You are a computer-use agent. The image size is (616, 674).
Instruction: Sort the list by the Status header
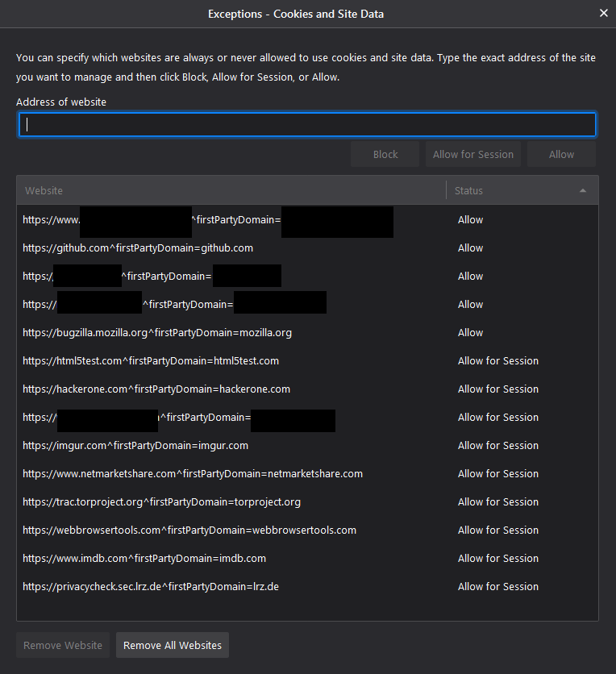468,190
